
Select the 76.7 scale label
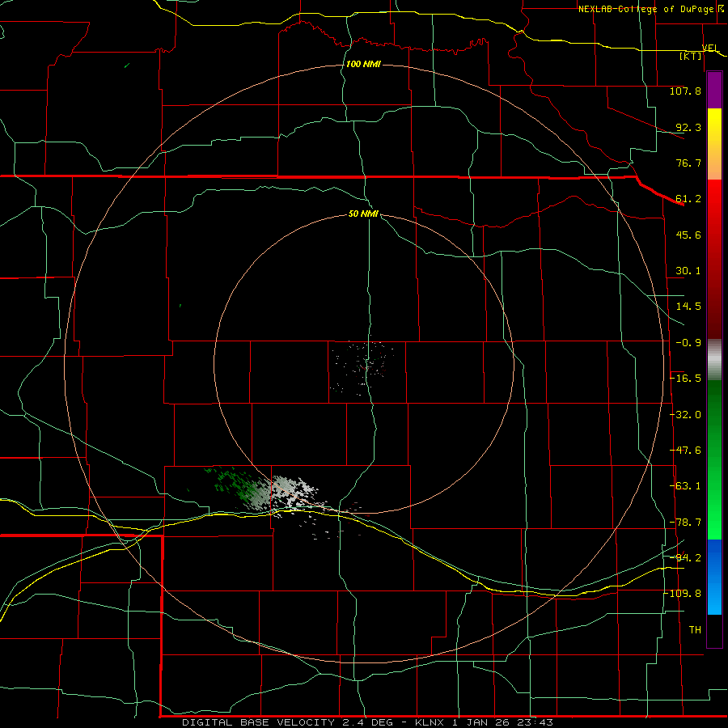pos(688,163)
